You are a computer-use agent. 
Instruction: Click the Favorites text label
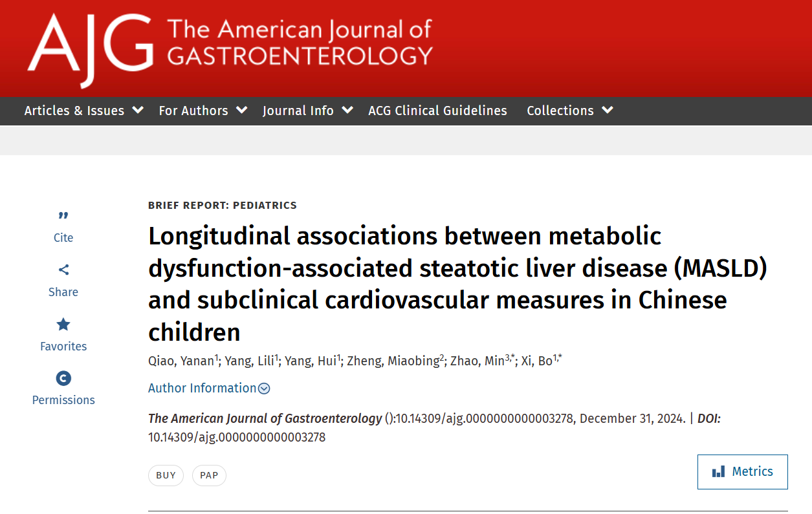63,347
